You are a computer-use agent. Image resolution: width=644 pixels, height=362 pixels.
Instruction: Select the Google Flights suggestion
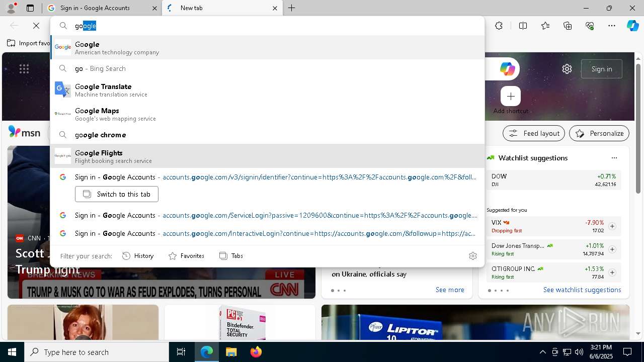pyautogui.click(x=267, y=156)
